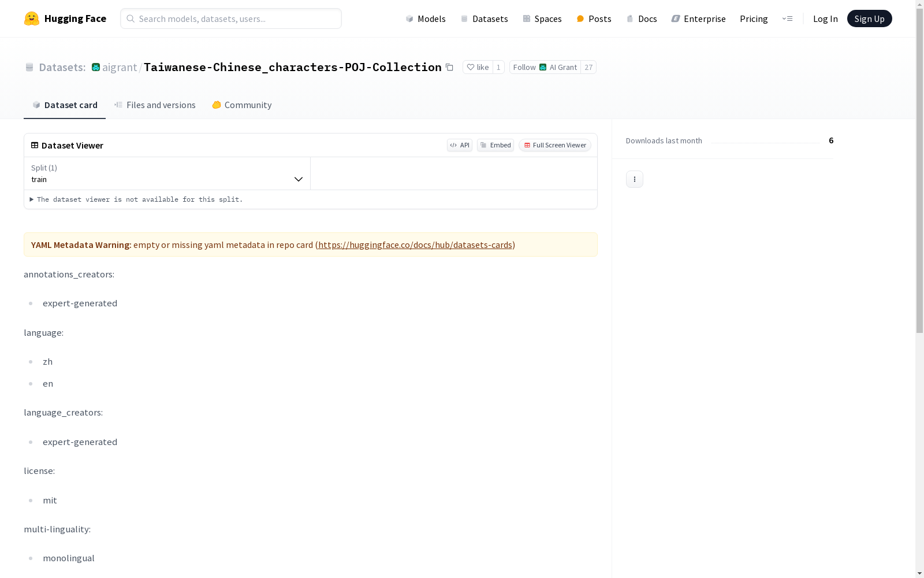Open the three-dot more options menu

(x=635, y=179)
